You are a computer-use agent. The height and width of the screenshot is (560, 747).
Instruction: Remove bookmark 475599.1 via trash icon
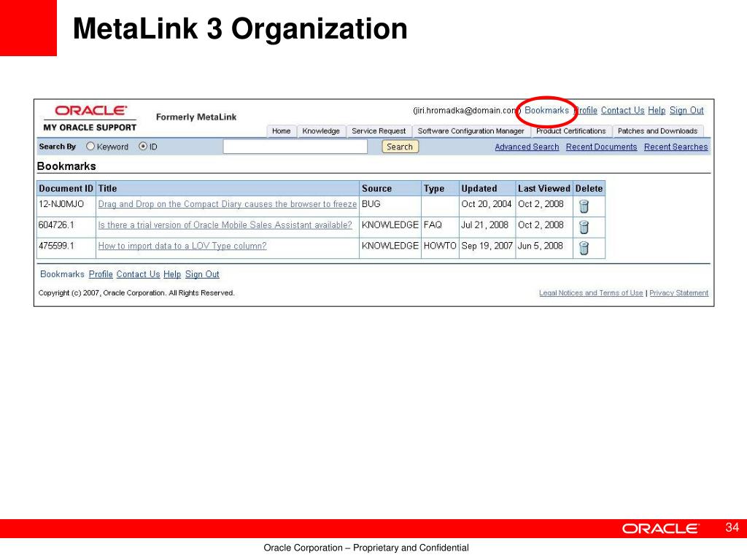pyautogui.click(x=584, y=248)
